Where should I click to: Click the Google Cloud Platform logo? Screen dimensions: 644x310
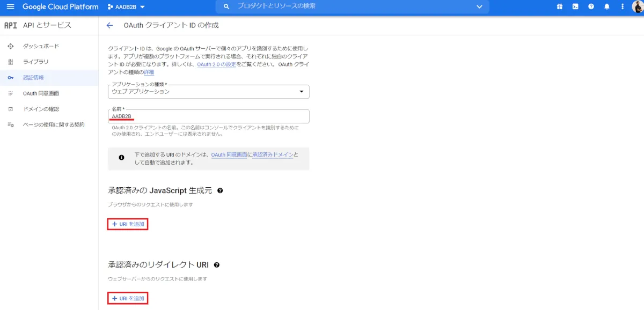click(61, 7)
